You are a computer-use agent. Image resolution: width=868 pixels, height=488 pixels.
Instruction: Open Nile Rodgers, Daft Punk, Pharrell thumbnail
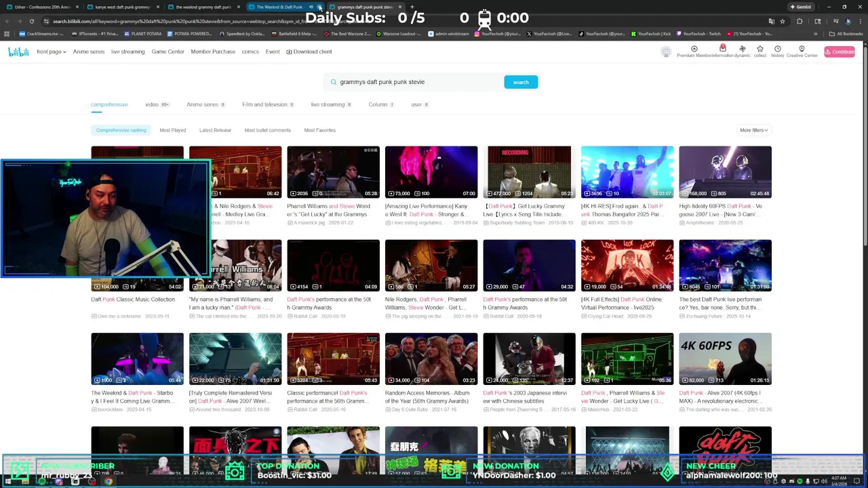click(431, 265)
